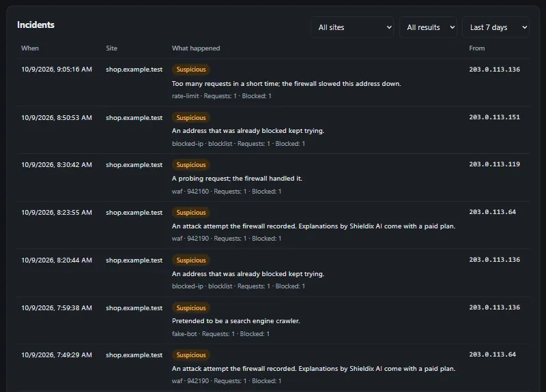Click IP 203.0.113.136 on 9:05:16 AM row
The height and width of the screenshot is (392, 546).
[x=494, y=70]
